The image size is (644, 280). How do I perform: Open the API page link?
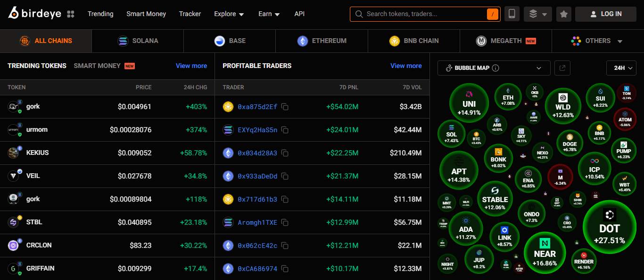click(299, 14)
